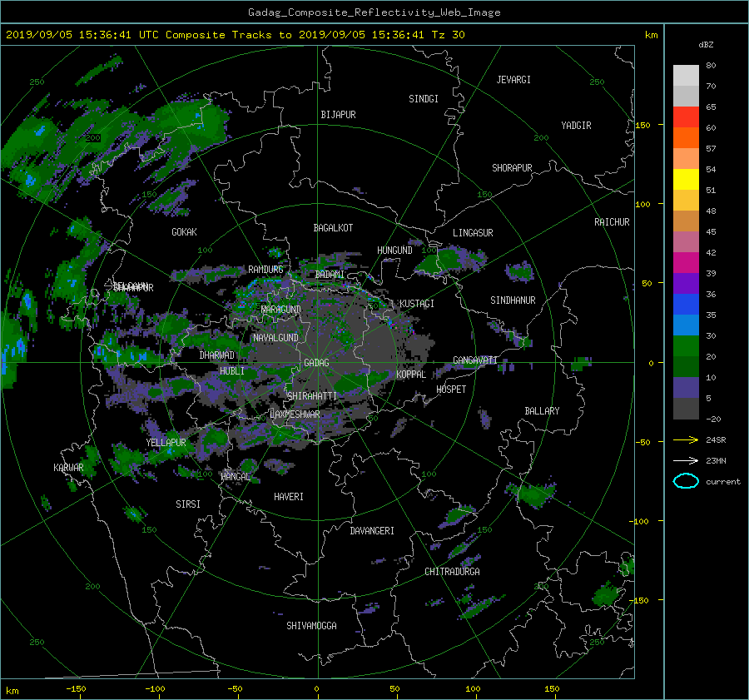Viewport: 749px width, 700px height.
Task: Click the light blue 35 dBZ legend swatch
Action: tap(686, 325)
